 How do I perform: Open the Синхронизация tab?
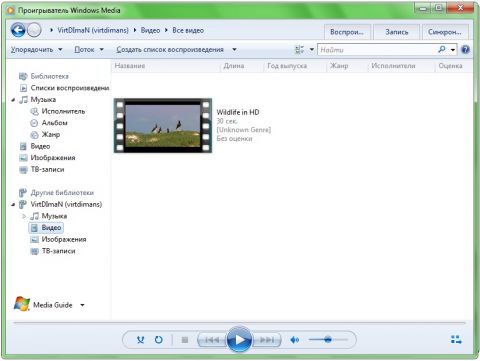(445, 32)
